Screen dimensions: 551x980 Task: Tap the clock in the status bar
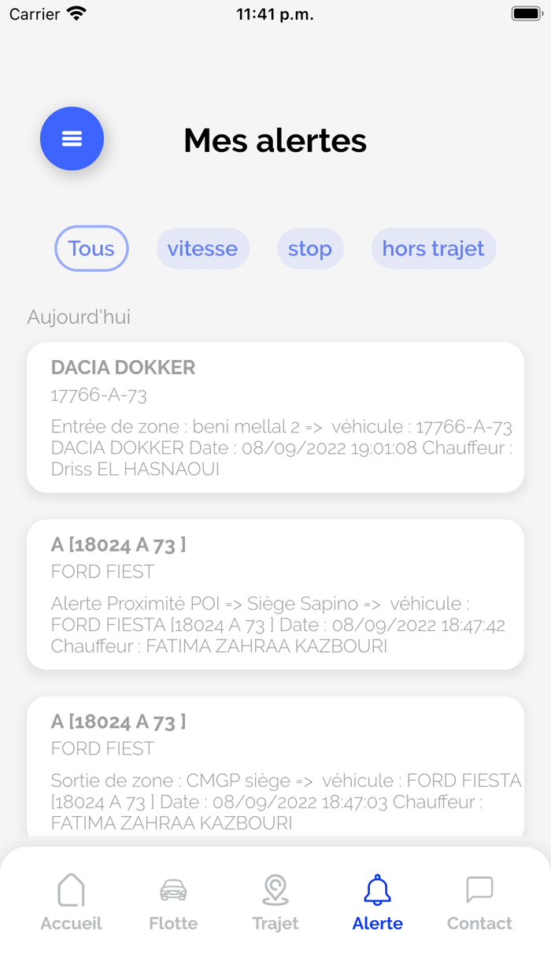(x=275, y=13)
